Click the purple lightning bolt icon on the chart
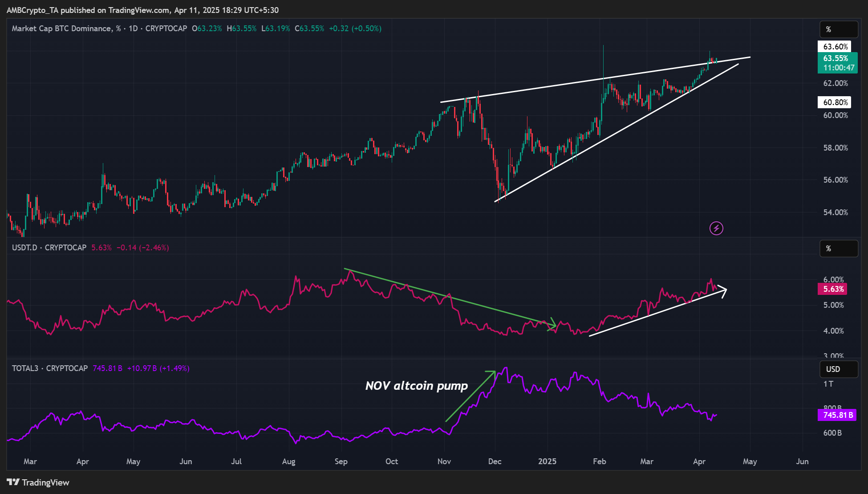This screenshot has height=494, width=868. coord(716,228)
